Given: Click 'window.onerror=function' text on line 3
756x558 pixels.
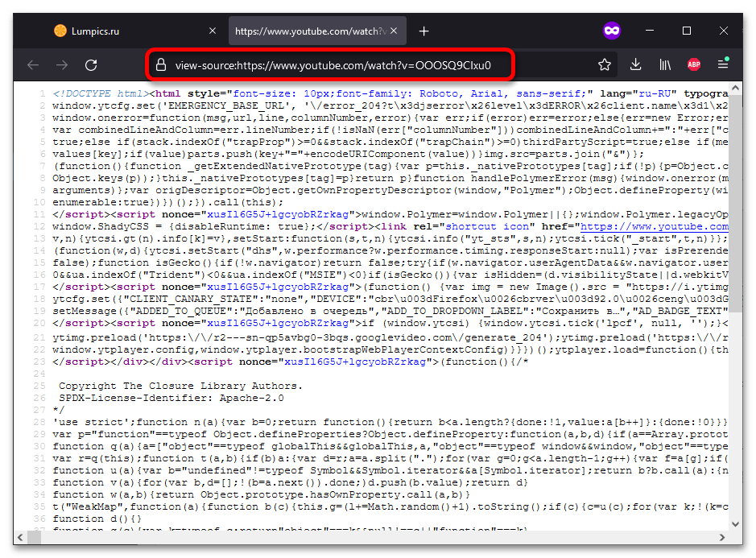Looking at the screenshot, I should (126, 118).
